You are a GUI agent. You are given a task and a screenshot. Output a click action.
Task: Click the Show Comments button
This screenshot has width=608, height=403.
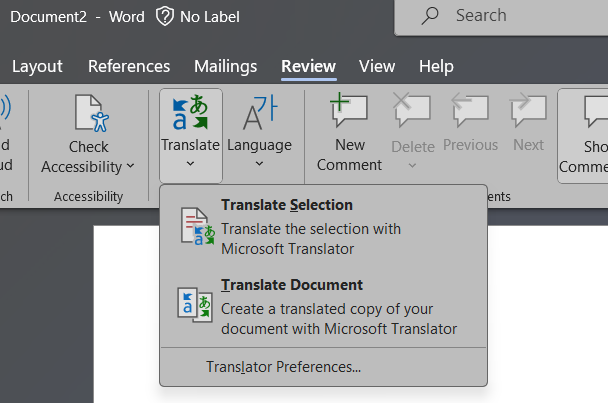click(583, 136)
